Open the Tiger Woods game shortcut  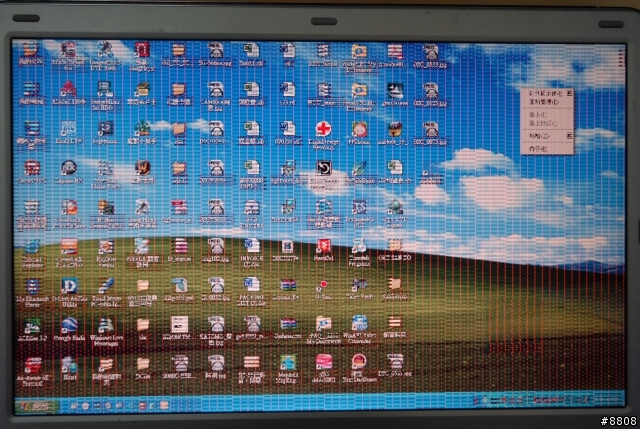[x=359, y=284]
